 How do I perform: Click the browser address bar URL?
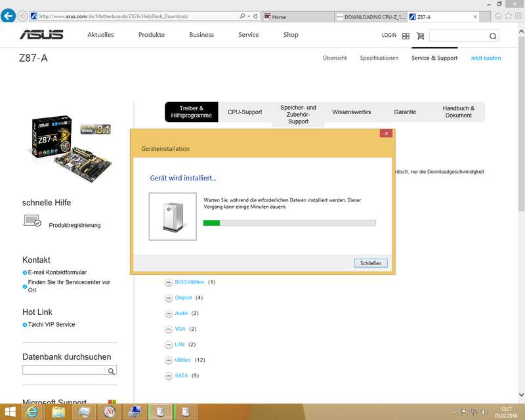[114, 16]
